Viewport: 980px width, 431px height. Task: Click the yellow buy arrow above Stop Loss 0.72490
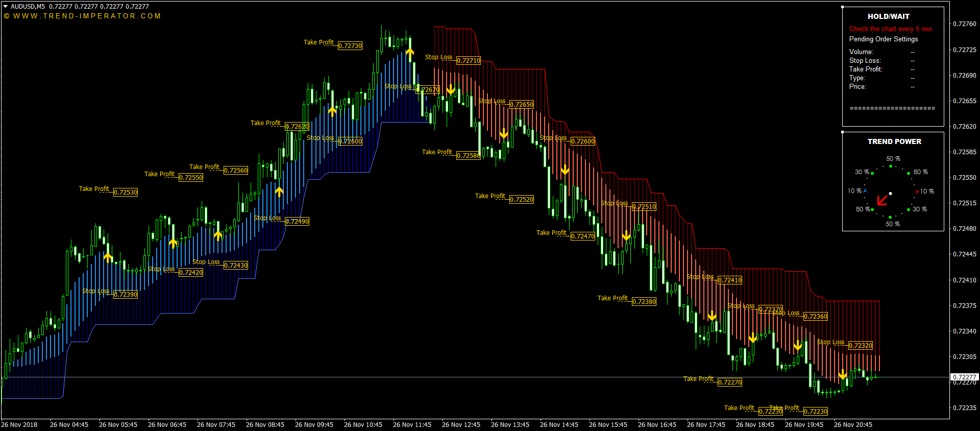[x=279, y=191]
